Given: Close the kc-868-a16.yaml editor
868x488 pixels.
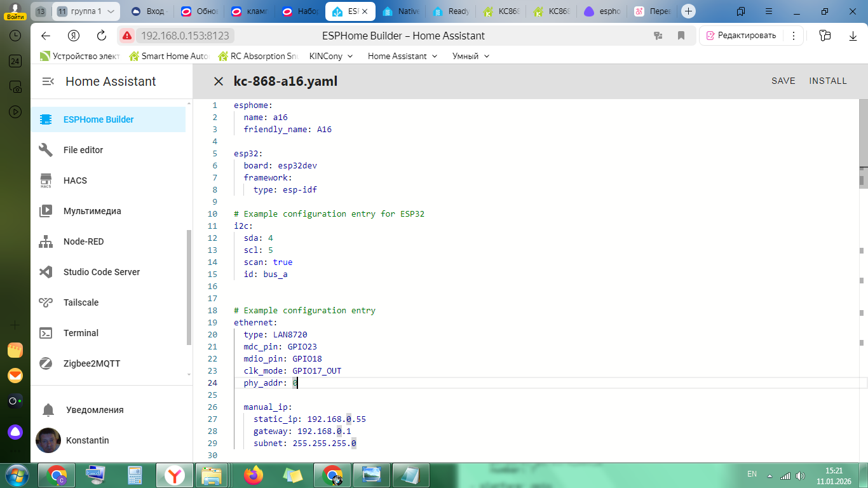Looking at the screenshot, I should [x=219, y=81].
